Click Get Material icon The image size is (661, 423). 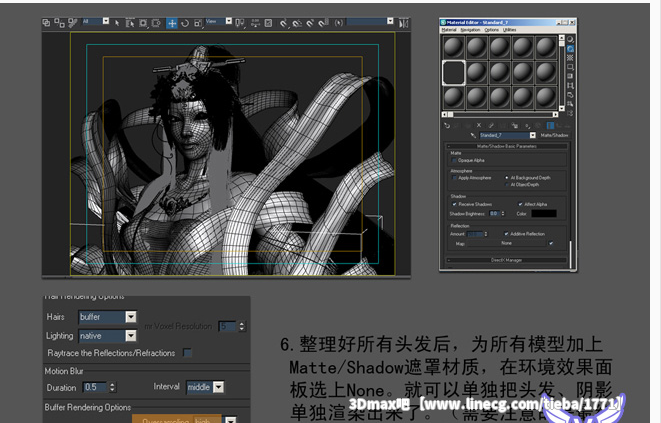click(447, 125)
